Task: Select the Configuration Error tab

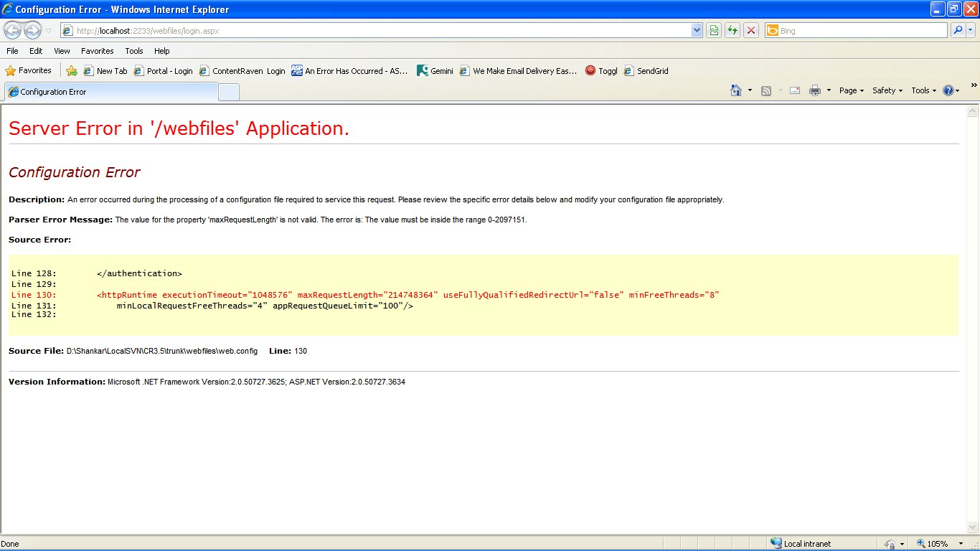Action: tap(110, 92)
